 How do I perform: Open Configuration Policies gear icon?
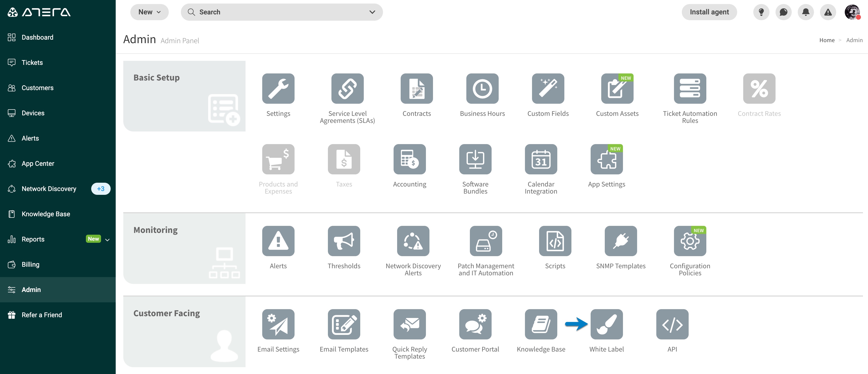[690, 241]
